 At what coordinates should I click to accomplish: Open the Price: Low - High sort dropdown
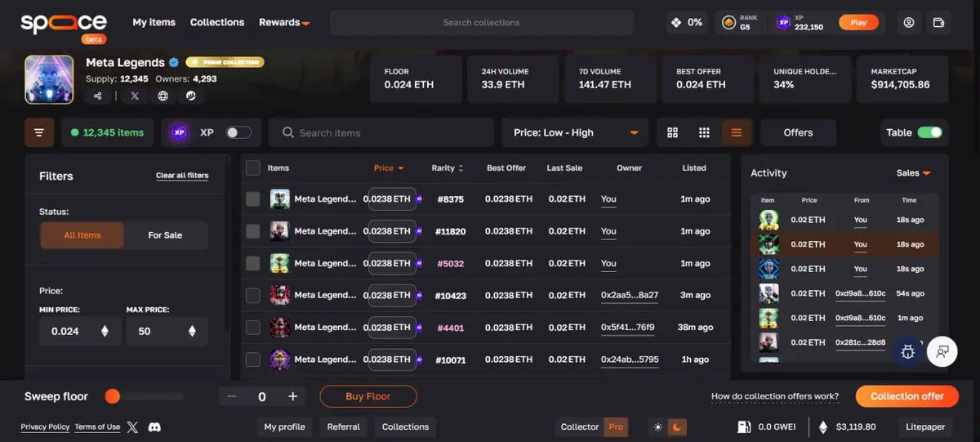575,132
